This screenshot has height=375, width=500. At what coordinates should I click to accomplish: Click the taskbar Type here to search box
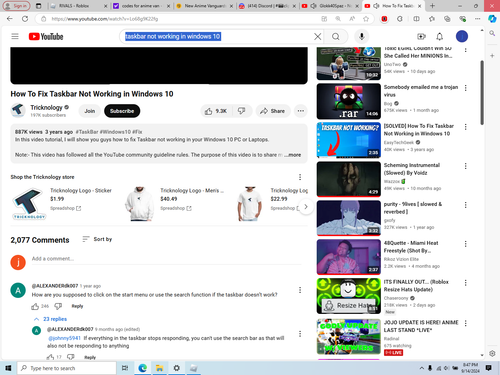[67, 368]
